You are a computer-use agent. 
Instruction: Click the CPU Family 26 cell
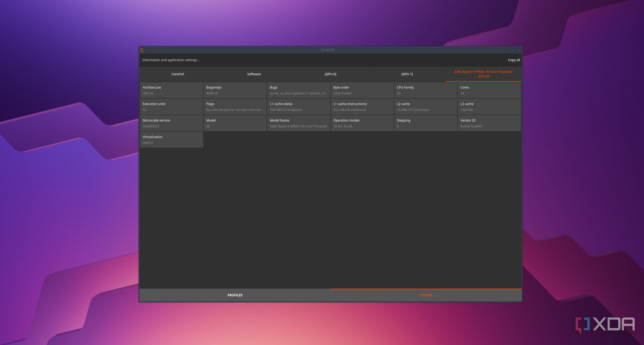[x=426, y=90]
